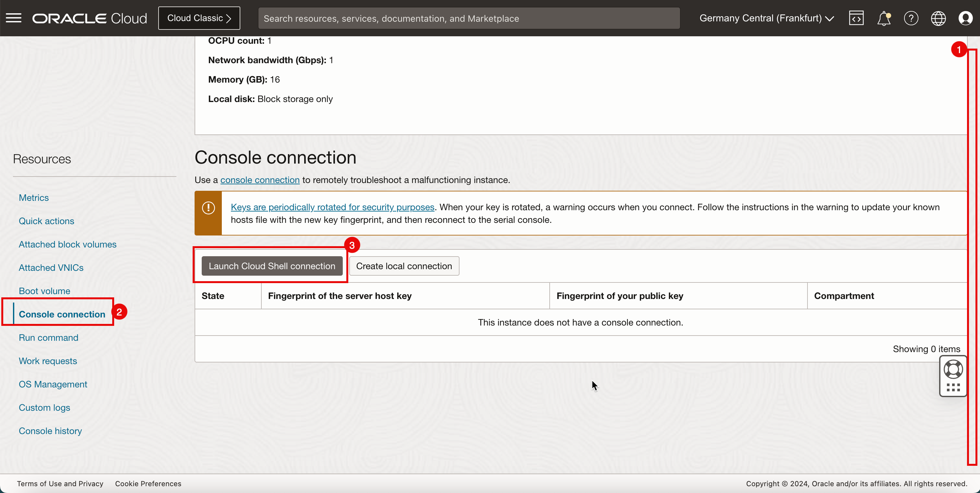Image resolution: width=980 pixels, height=493 pixels.
Task: Expand the Germany Central (Frankfurt) region dropdown
Action: click(x=766, y=18)
